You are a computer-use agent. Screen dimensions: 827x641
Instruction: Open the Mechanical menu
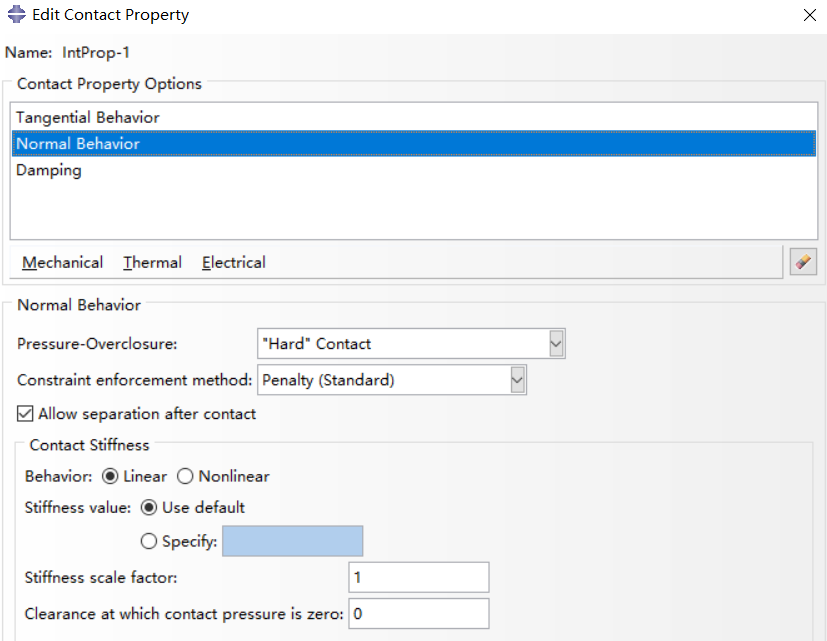point(62,262)
